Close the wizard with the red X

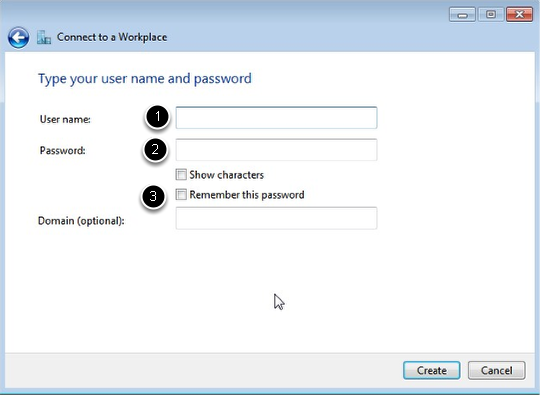pyautogui.click(x=519, y=14)
